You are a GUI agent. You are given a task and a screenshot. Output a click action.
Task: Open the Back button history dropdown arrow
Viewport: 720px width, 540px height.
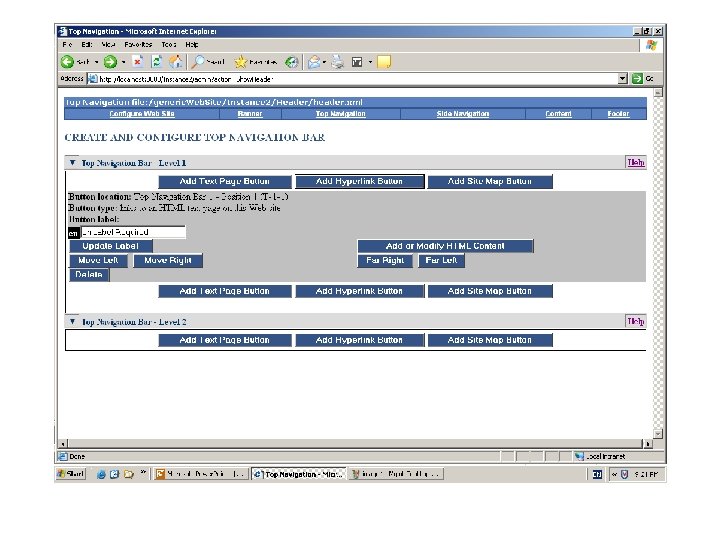[x=96, y=62]
